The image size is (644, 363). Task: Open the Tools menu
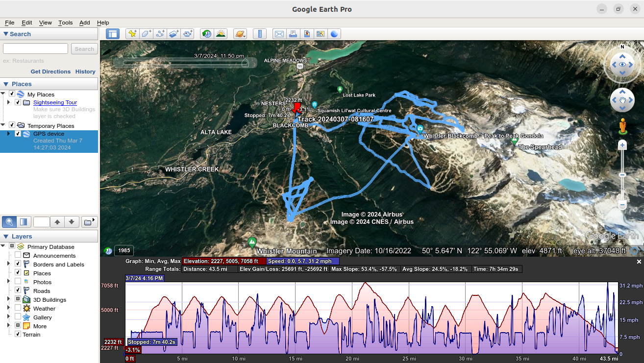tap(65, 23)
